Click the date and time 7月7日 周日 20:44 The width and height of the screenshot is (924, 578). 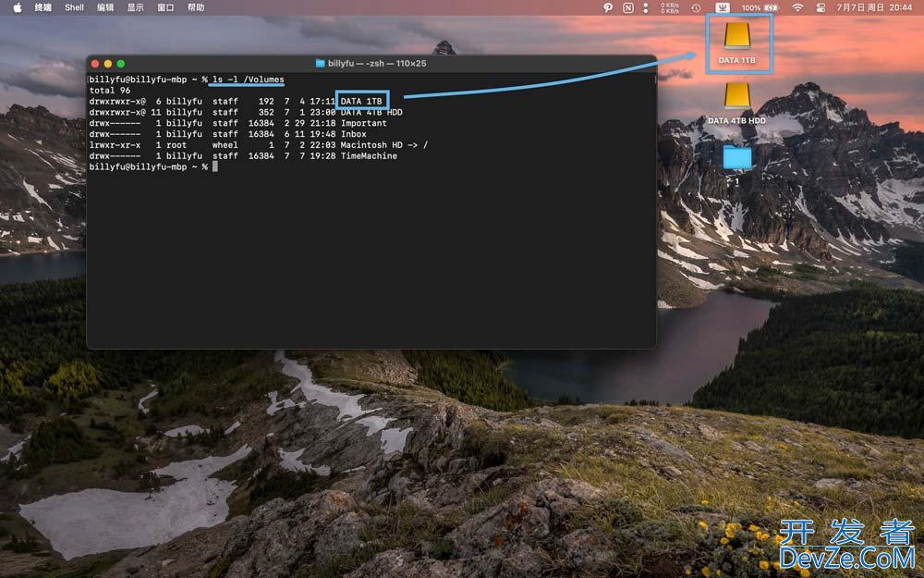[874, 7]
